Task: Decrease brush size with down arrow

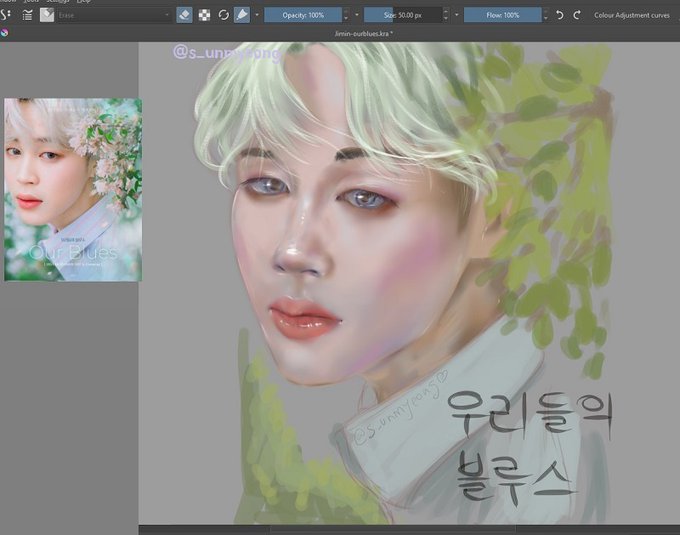Action: (446, 19)
